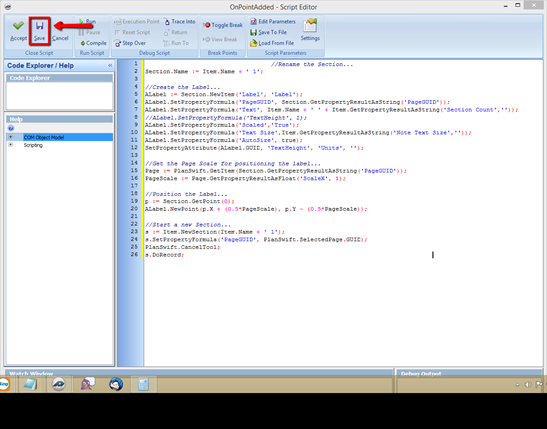This screenshot has height=429, width=547.
Task: Click the Help globe icon
Action: coord(11,128)
